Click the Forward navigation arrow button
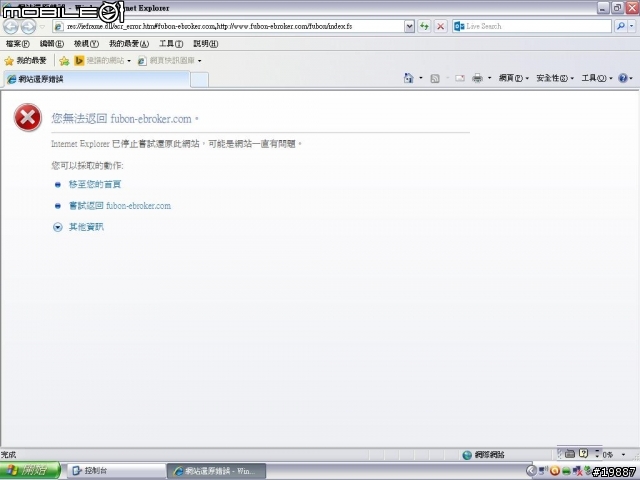Screen dimensions: 640x480 click(28, 27)
